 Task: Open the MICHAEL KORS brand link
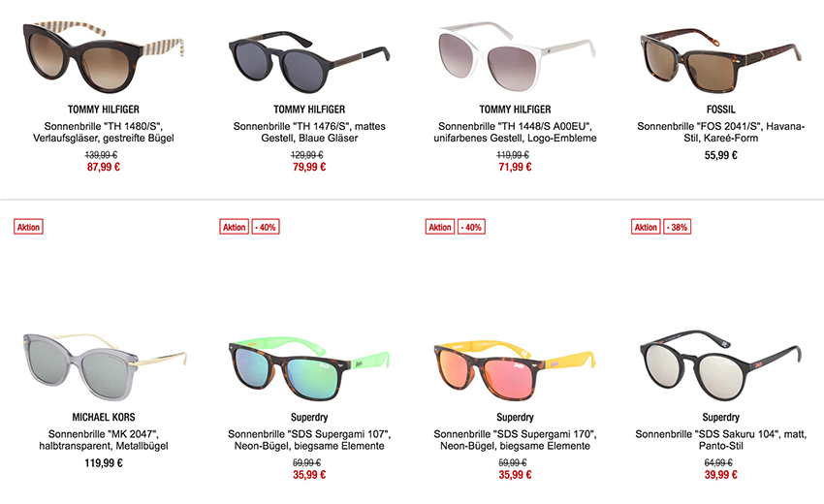coord(104,418)
